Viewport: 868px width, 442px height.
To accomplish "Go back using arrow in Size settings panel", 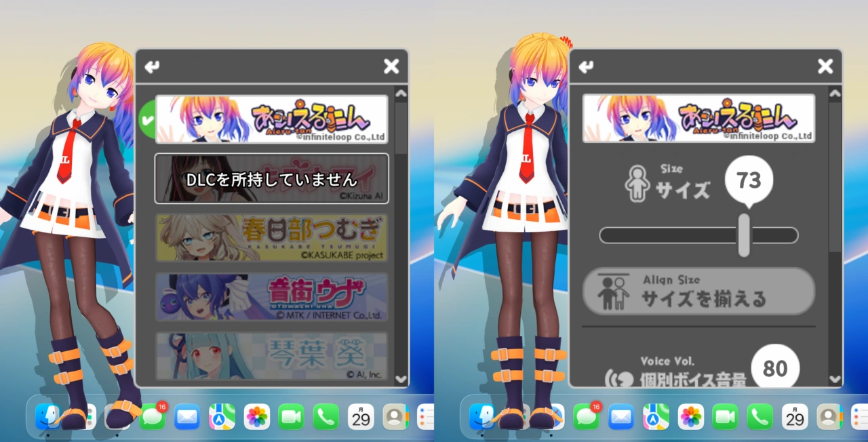I will tap(587, 66).
